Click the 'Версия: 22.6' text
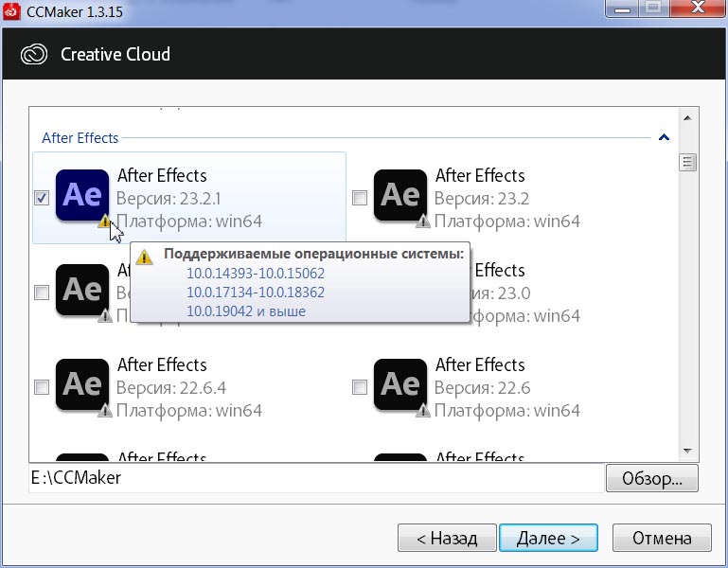 pos(482,387)
